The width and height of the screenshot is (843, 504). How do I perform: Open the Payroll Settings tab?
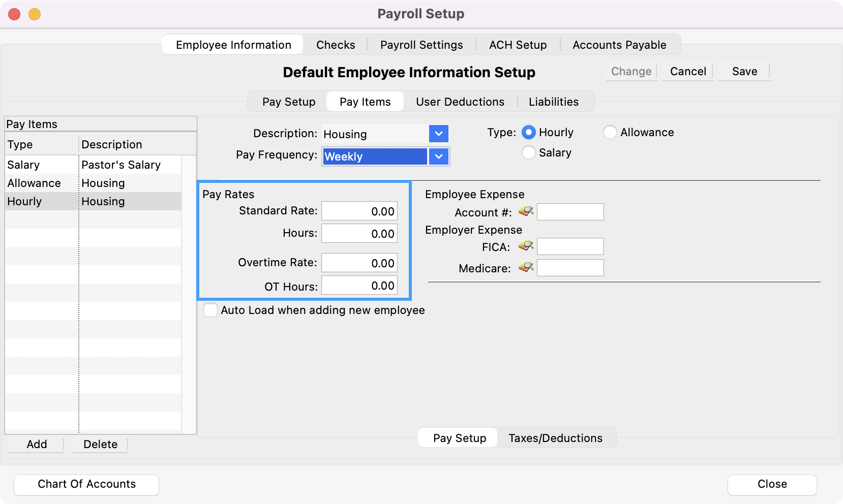421,45
